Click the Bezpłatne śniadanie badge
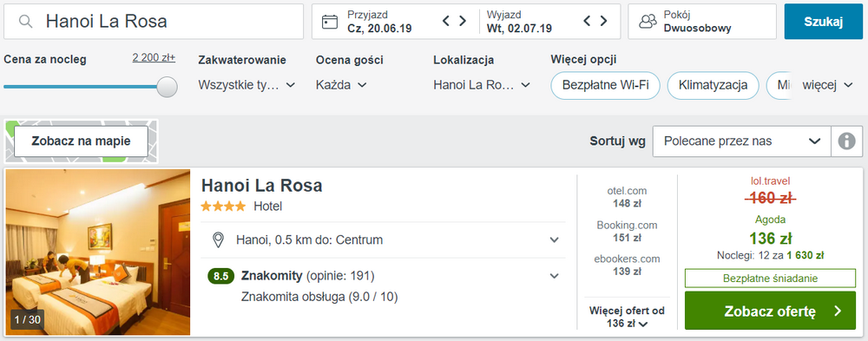 (770, 279)
